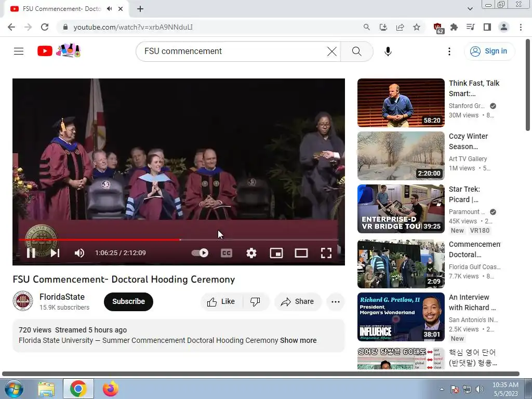Search with your voice microphone
Viewport: 532px width, 399px height.
point(388,51)
